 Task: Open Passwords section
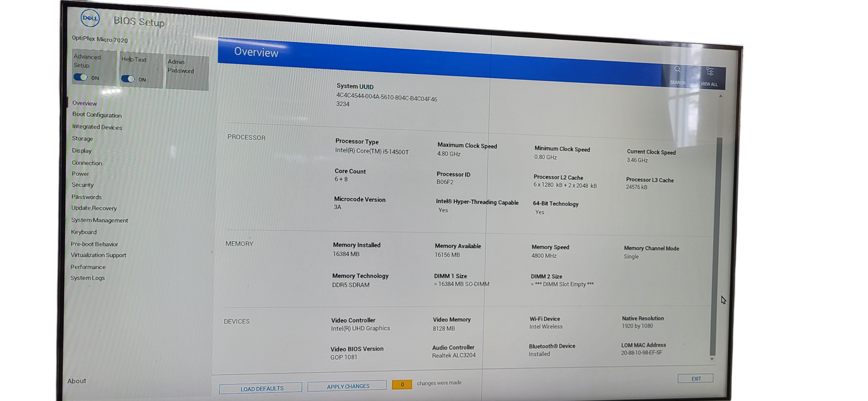[x=87, y=196]
